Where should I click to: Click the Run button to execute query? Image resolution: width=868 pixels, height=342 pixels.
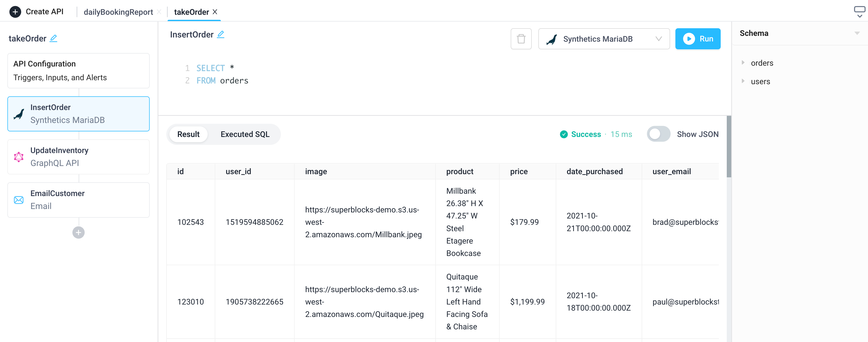tap(699, 39)
